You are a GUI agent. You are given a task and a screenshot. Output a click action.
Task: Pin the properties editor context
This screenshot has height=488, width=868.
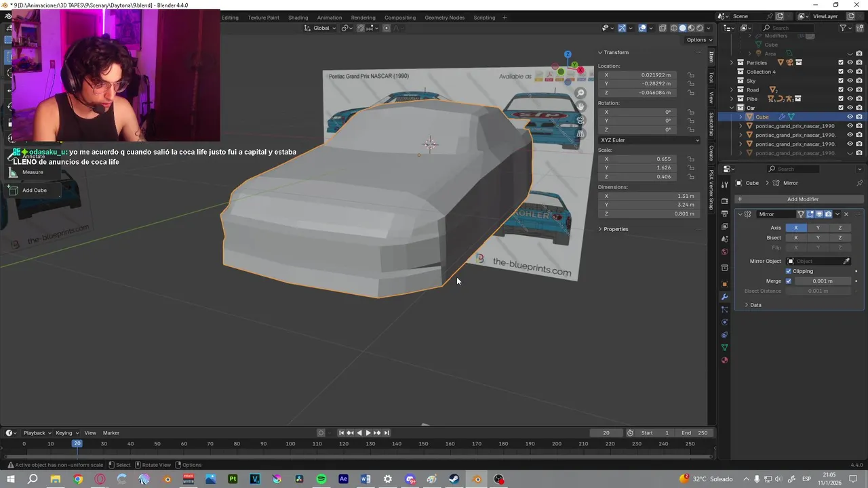pyautogui.click(x=860, y=183)
